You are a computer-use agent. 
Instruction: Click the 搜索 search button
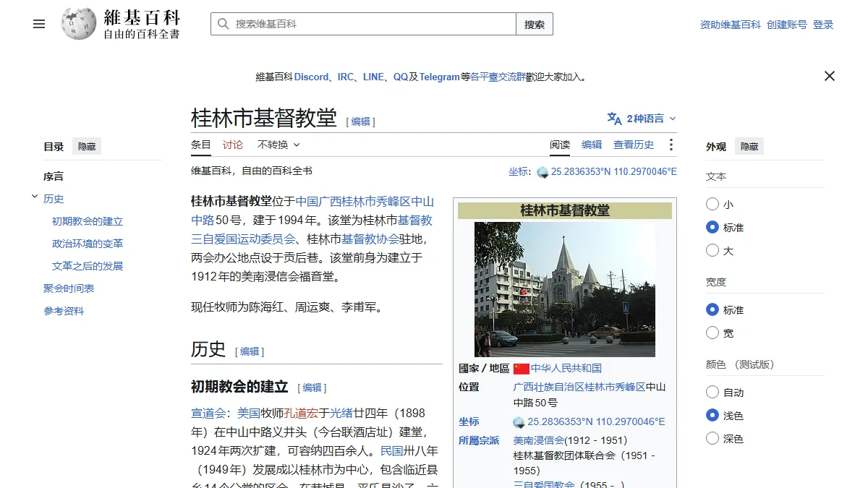(x=535, y=24)
